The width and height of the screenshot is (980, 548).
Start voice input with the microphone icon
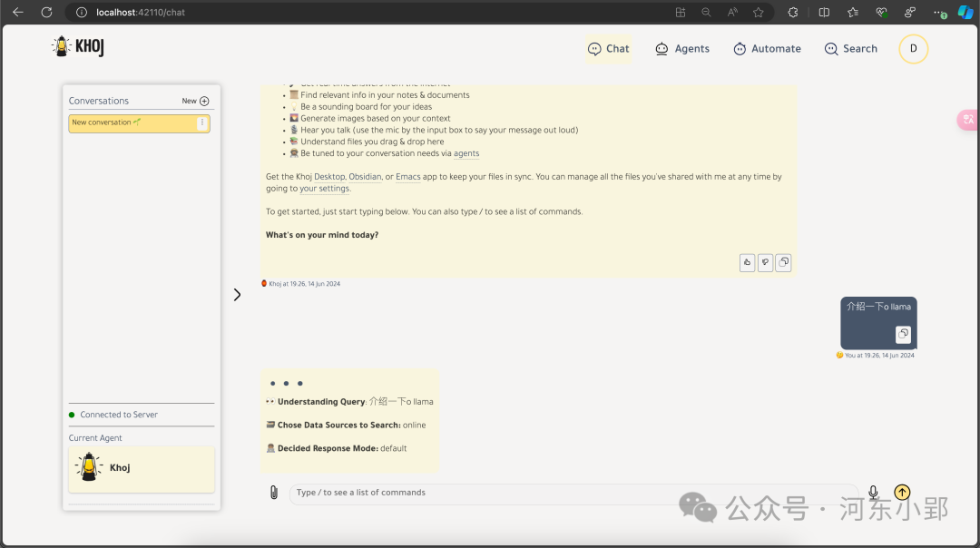[x=873, y=493]
